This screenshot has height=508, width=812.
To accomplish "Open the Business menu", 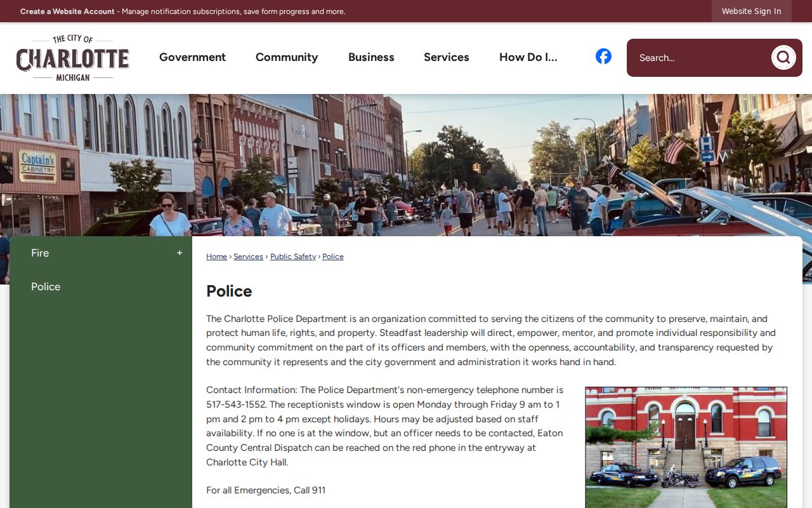I will point(371,57).
